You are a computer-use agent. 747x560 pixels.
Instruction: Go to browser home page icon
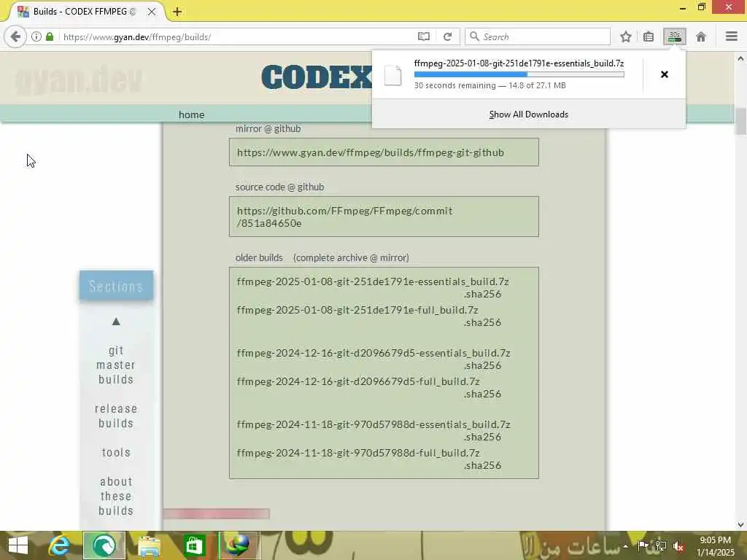701,36
